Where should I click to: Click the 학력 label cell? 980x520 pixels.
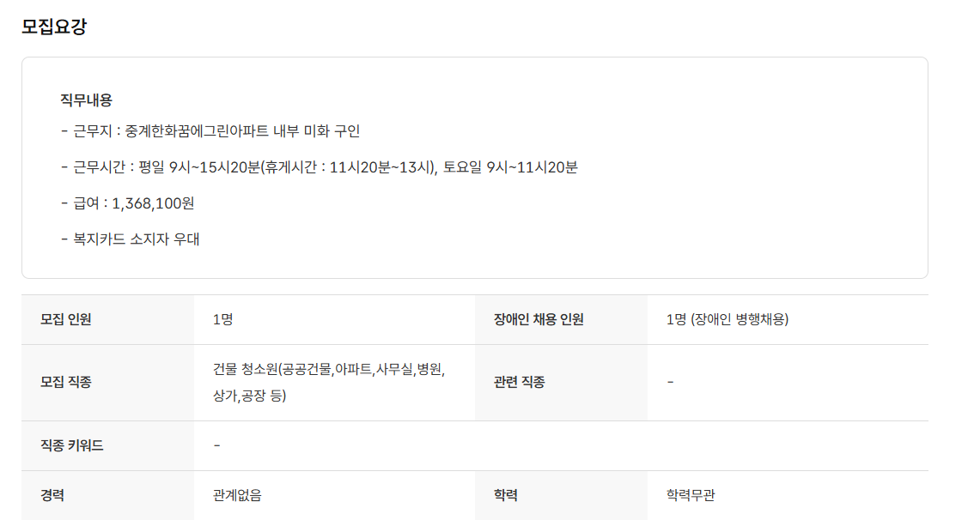[506, 495]
